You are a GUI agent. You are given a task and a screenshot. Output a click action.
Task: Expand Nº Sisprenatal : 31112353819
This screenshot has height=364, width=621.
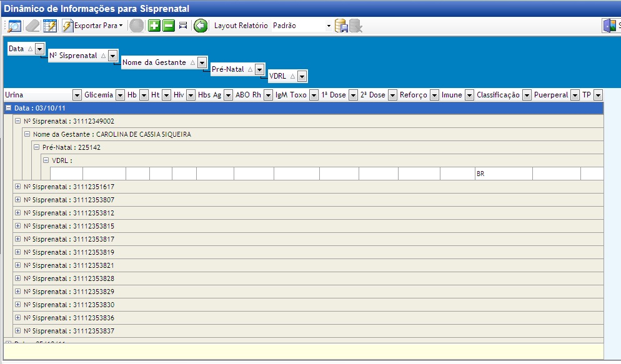pyautogui.click(x=18, y=252)
